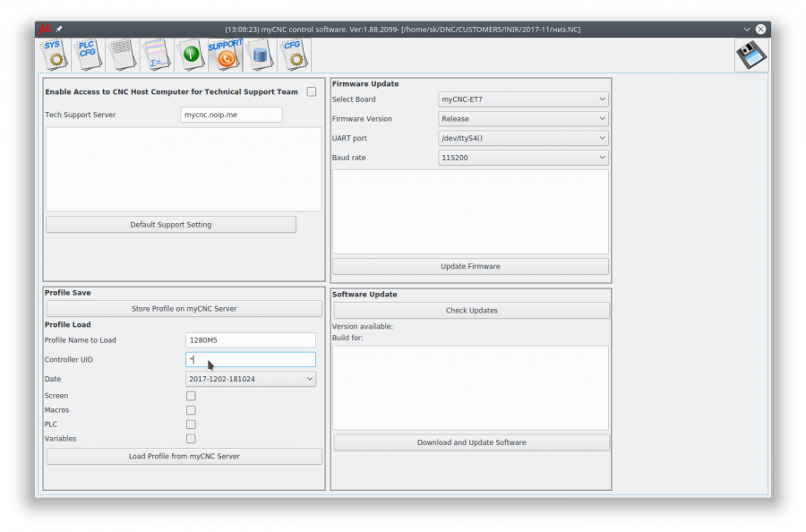Open the Baud rate dropdown

523,158
